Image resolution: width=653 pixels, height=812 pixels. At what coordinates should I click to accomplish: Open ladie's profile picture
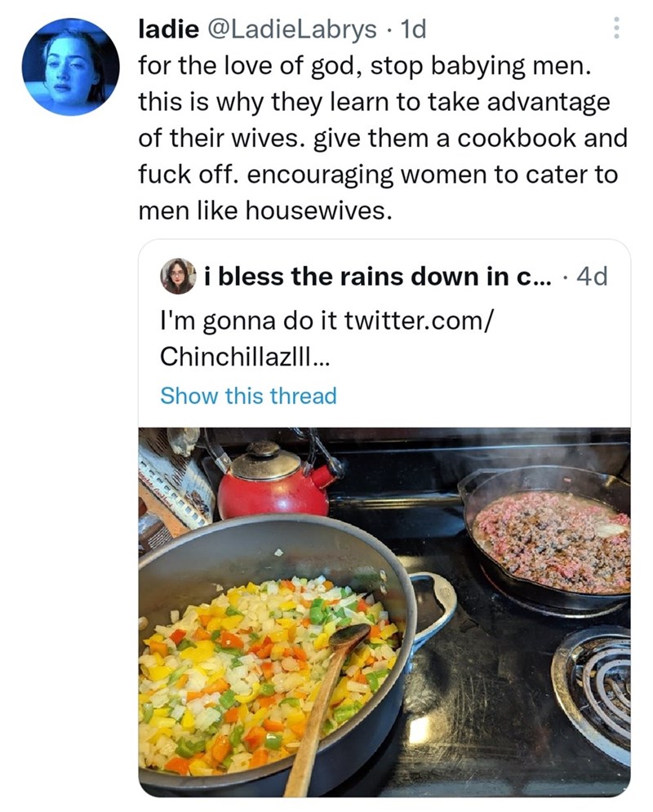coord(70,66)
